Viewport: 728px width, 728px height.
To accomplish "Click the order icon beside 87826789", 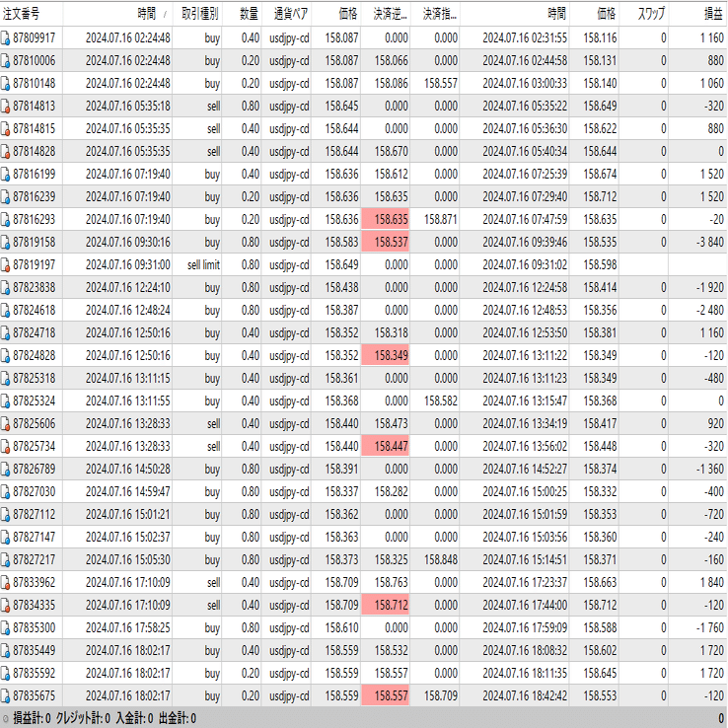I will coord(5,469).
